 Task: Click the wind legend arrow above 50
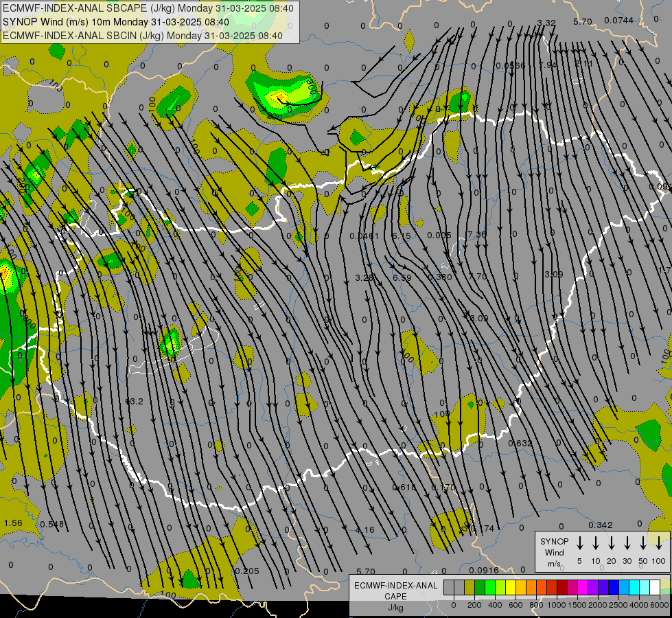[x=643, y=542]
